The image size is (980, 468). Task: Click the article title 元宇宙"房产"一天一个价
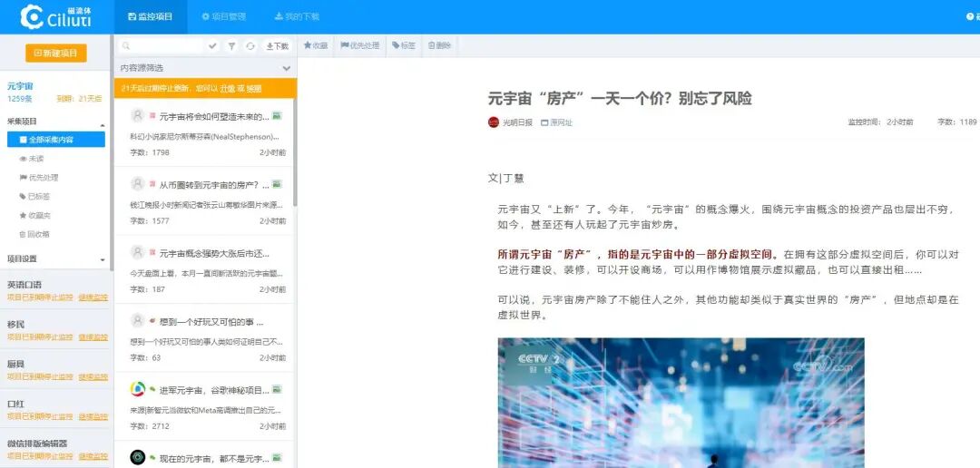click(620, 98)
